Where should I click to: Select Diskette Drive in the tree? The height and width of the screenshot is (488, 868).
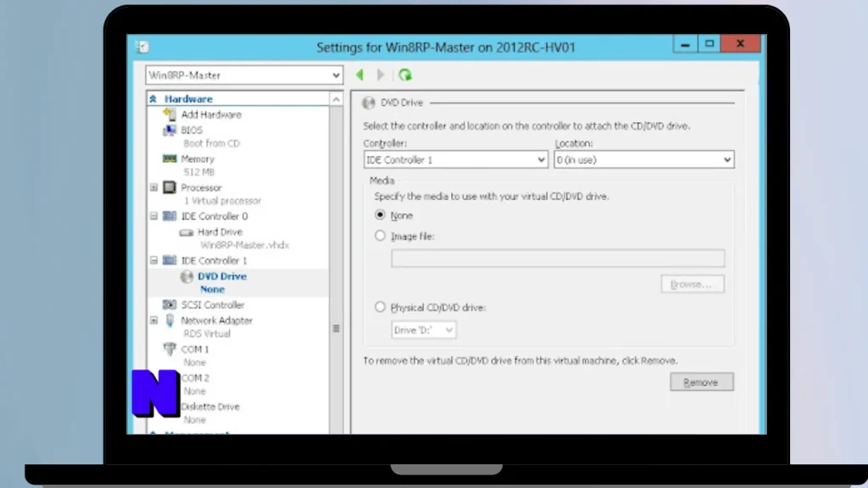(x=210, y=407)
